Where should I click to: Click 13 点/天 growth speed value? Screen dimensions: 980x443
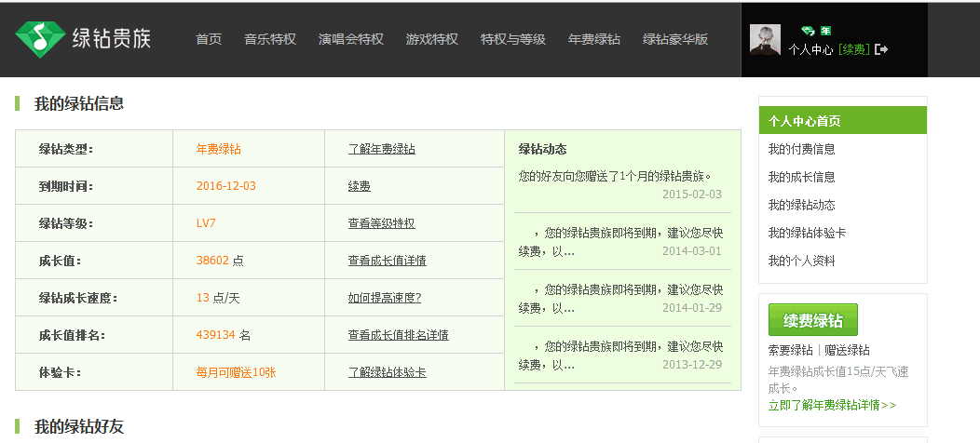click(x=217, y=298)
